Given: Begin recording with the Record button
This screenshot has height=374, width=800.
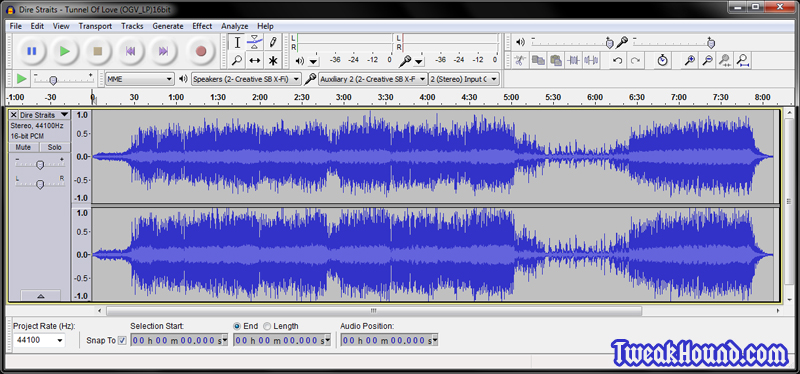Looking at the screenshot, I should click(x=201, y=51).
